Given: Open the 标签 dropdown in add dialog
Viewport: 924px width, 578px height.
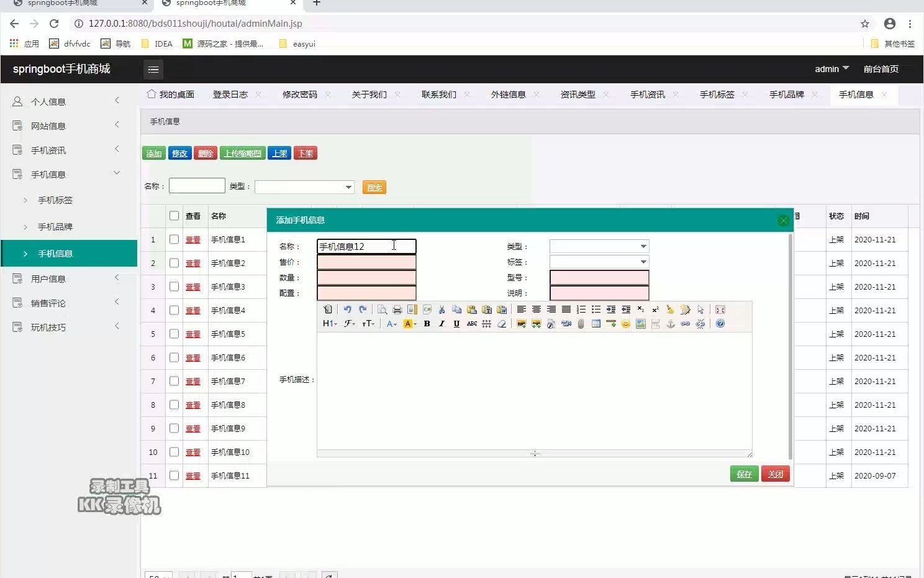Looking at the screenshot, I should point(643,262).
